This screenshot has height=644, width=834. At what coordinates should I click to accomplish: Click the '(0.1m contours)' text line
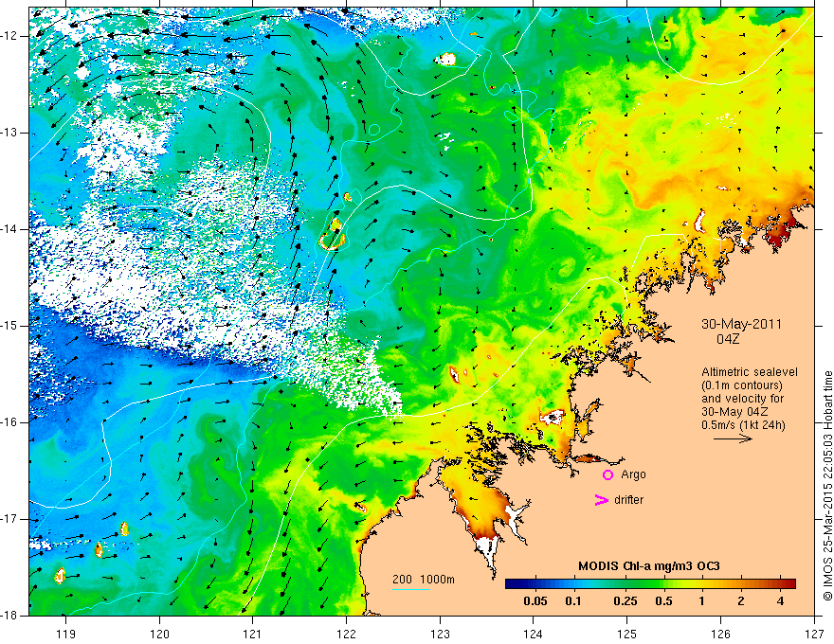pos(742,385)
